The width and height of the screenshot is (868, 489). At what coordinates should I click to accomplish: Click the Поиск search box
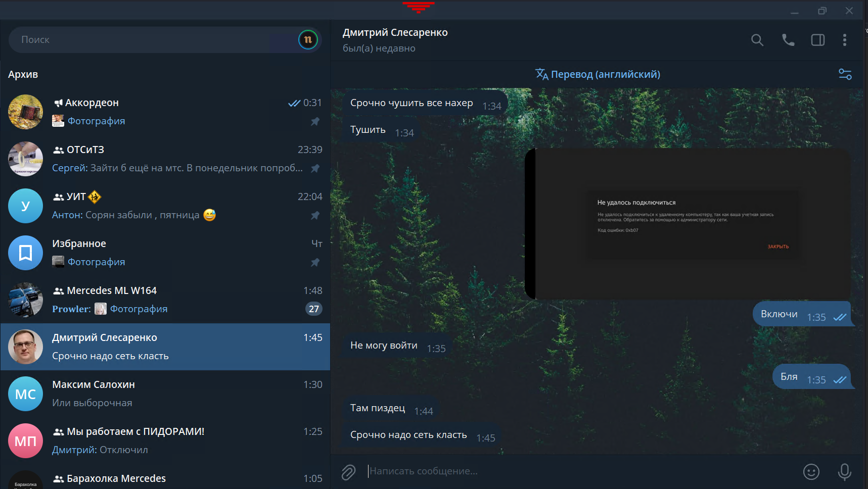[152, 40]
